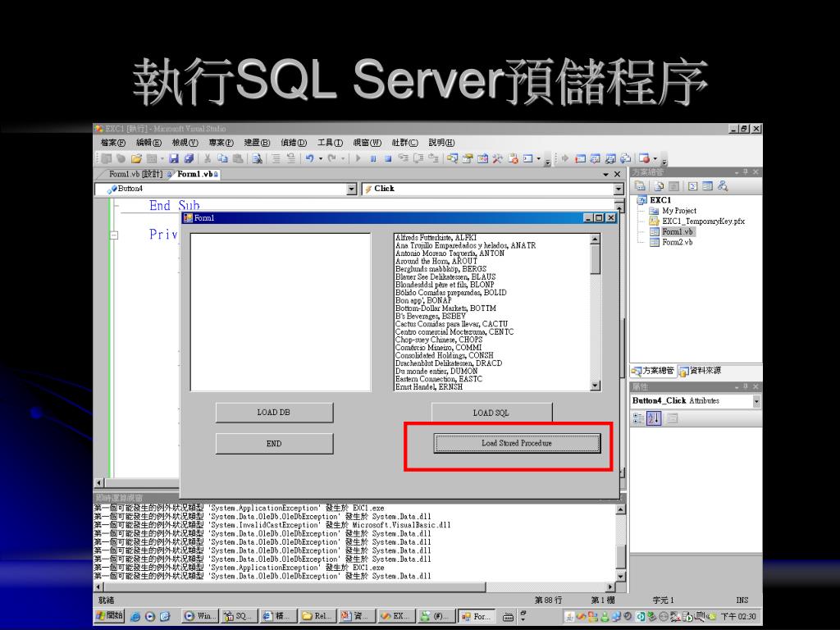Click Internet Explorer quick launch icon
This screenshot has height=630, width=840.
(x=135, y=617)
